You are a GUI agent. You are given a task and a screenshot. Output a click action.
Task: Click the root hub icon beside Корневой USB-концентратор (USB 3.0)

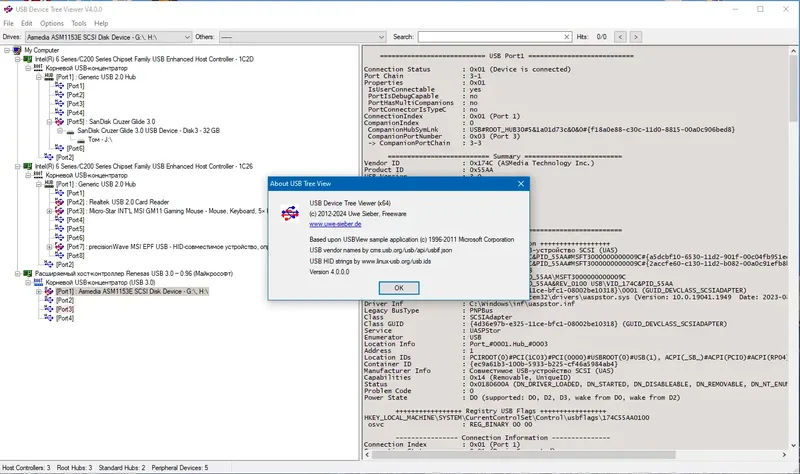[38, 282]
